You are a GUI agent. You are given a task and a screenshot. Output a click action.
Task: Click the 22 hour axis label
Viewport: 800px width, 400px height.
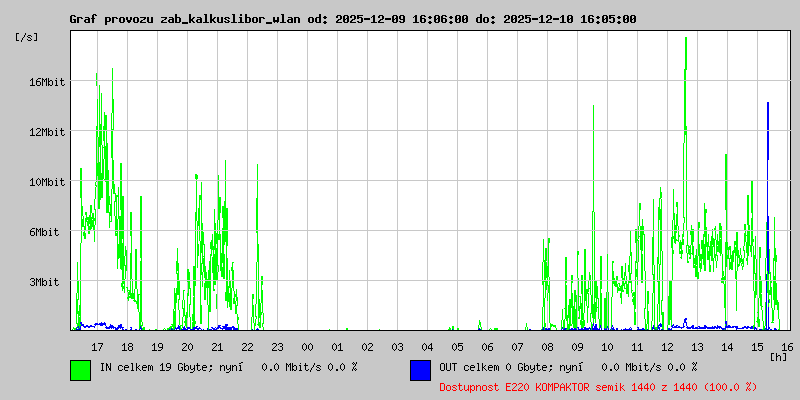pyautogui.click(x=247, y=347)
